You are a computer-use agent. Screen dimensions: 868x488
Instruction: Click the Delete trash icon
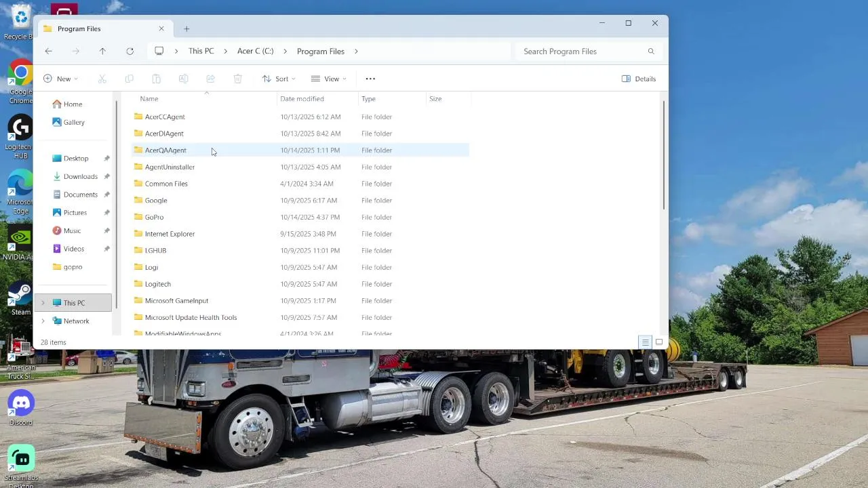[238, 79]
